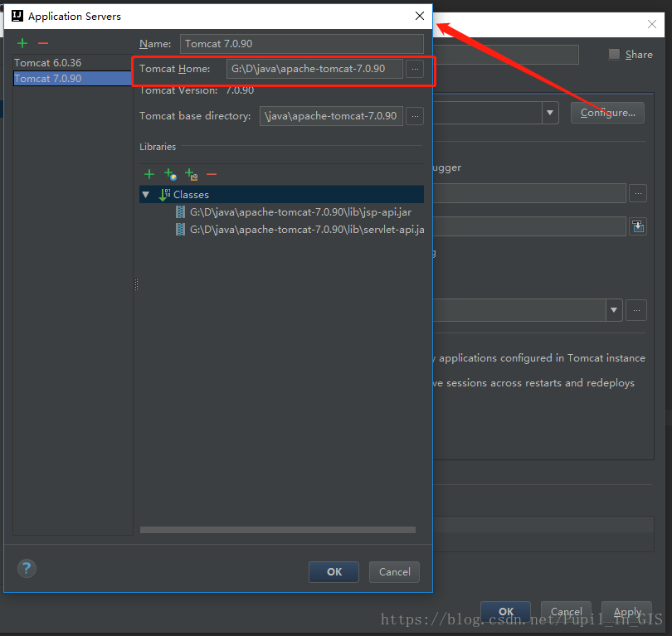Open the JRE dropdown arrow in background window
Viewport: 672px width, 636px height.
pyautogui.click(x=614, y=310)
